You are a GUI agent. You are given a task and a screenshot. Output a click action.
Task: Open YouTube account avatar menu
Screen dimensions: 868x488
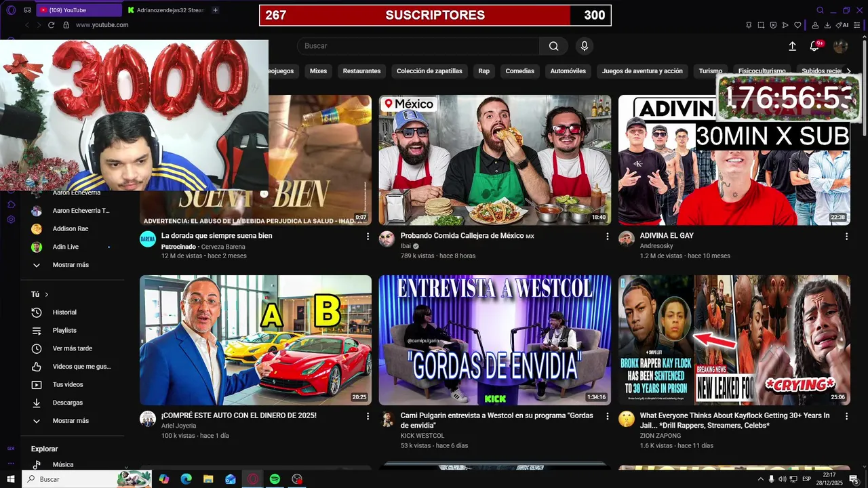tap(840, 46)
